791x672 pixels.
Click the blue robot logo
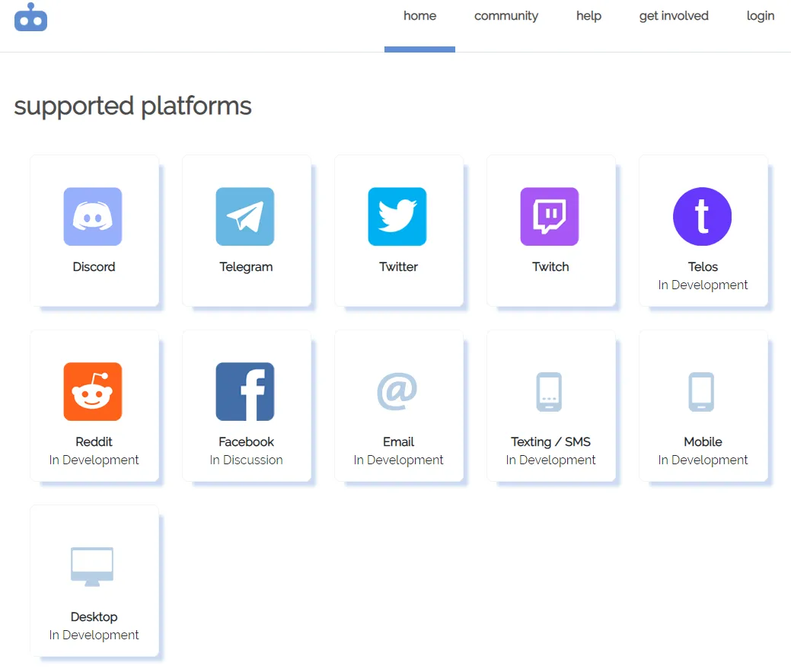[30, 18]
